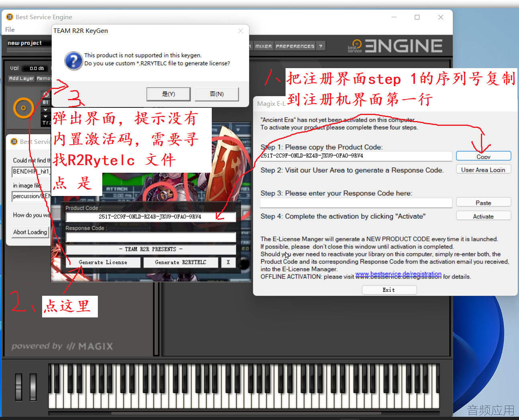
Task: Click the percussion/ image file field
Action: click(31, 196)
